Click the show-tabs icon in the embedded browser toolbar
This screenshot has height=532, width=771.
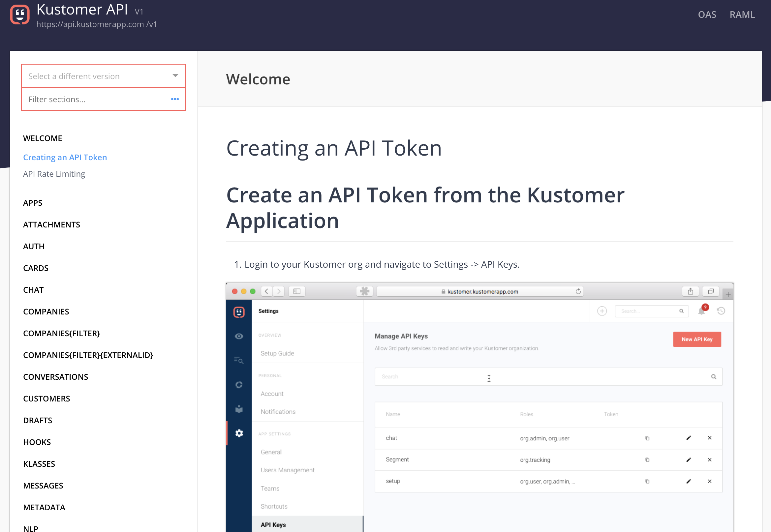(711, 291)
